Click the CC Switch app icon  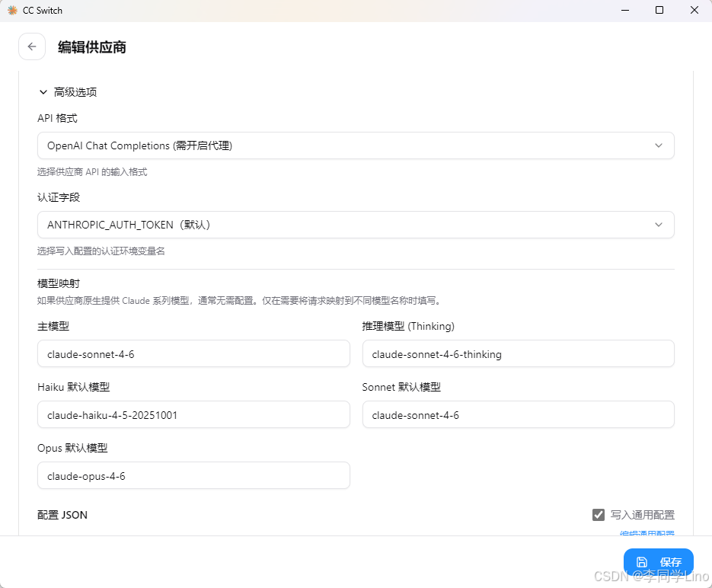[12, 10]
